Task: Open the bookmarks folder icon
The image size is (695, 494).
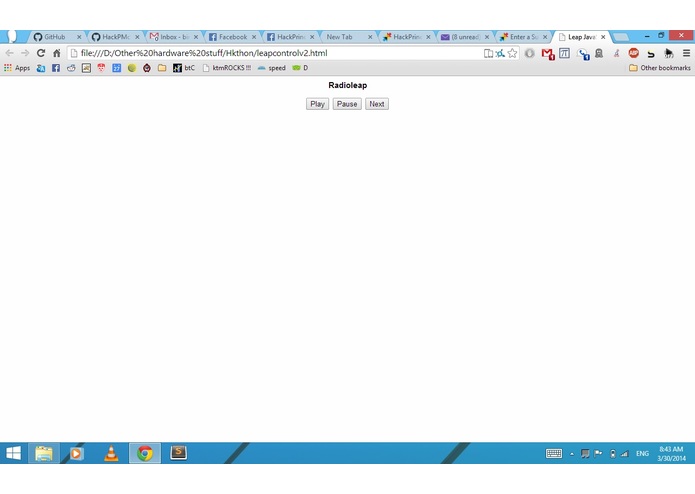Action: click(162, 68)
